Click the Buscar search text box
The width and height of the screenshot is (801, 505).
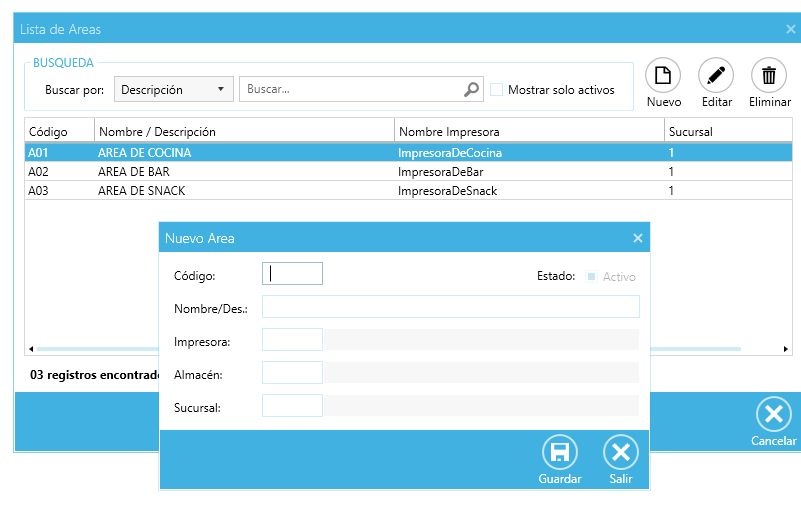[x=350, y=90]
